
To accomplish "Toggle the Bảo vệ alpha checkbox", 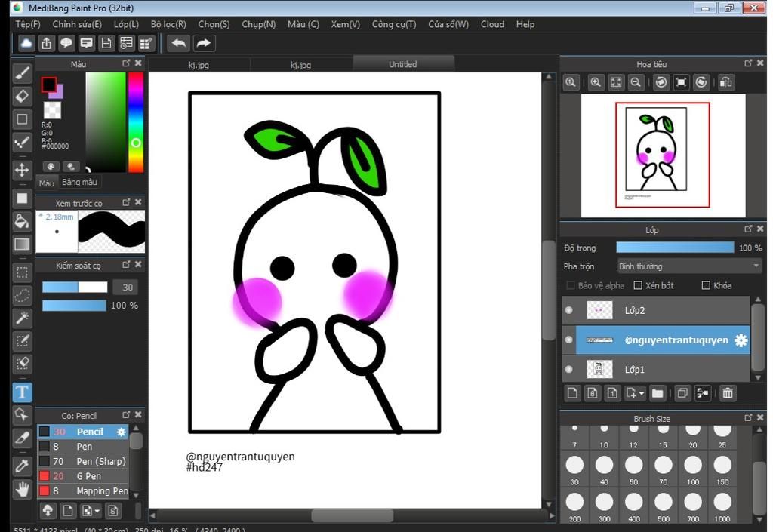I will pyautogui.click(x=571, y=286).
